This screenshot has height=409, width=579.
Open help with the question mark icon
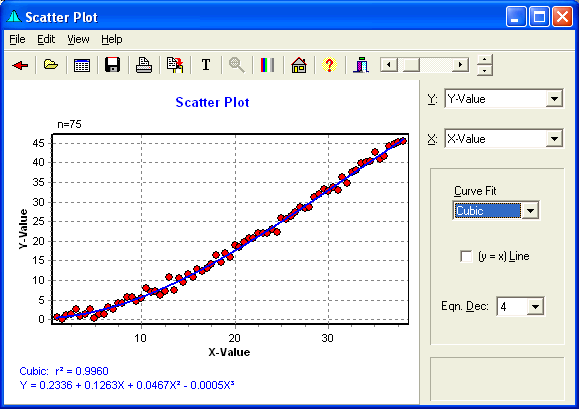point(329,65)
